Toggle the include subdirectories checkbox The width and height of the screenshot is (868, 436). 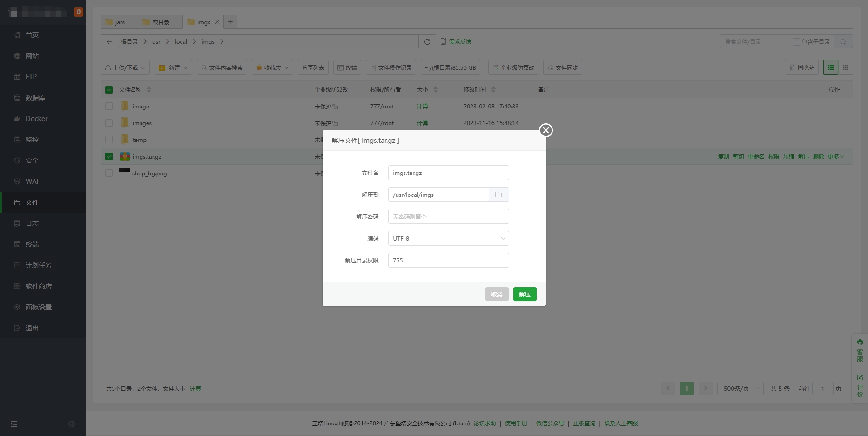[796, 42]
